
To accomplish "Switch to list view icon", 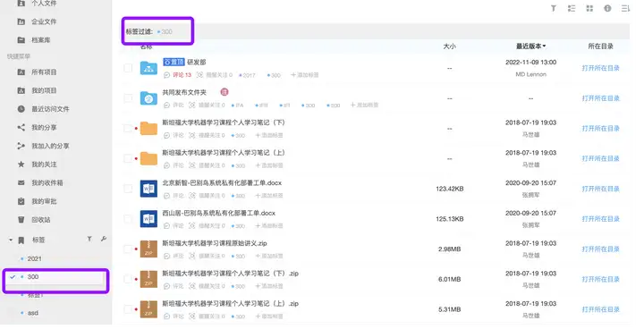I will point(572,8).
